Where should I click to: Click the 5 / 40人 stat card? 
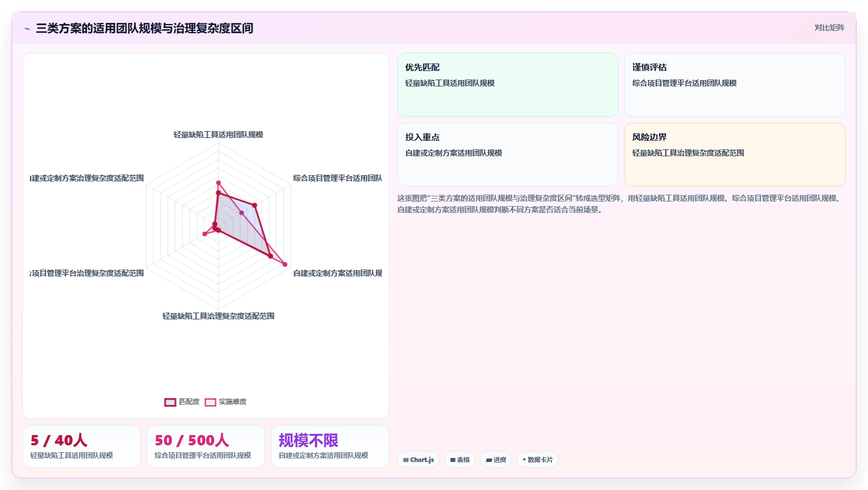click(x=81, y=446)
